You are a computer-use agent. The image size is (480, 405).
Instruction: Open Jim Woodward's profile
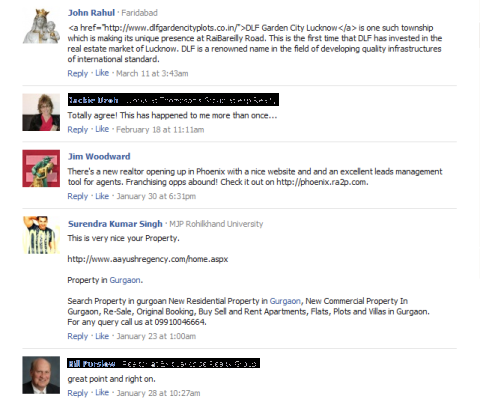click(x=99, y=157)
